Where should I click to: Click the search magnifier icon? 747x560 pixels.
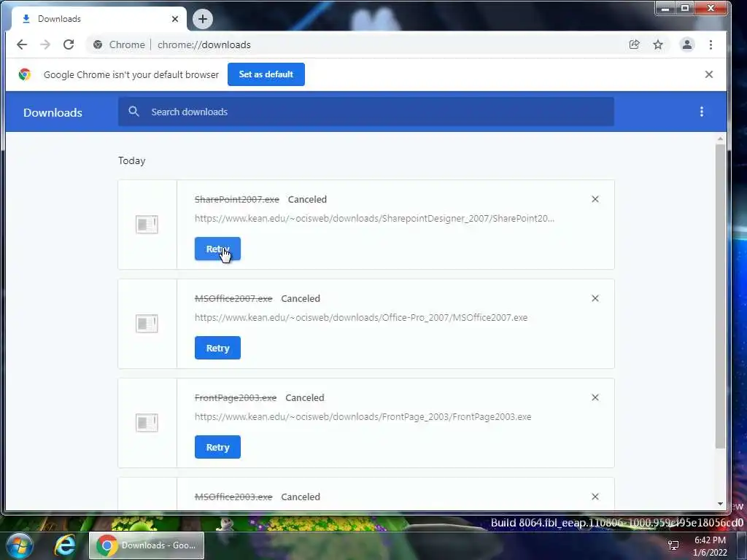(x=134, y=112)
